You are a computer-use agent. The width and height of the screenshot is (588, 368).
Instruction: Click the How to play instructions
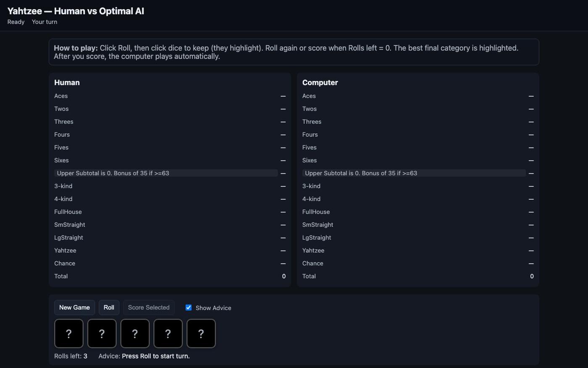(x=294, y=52)
